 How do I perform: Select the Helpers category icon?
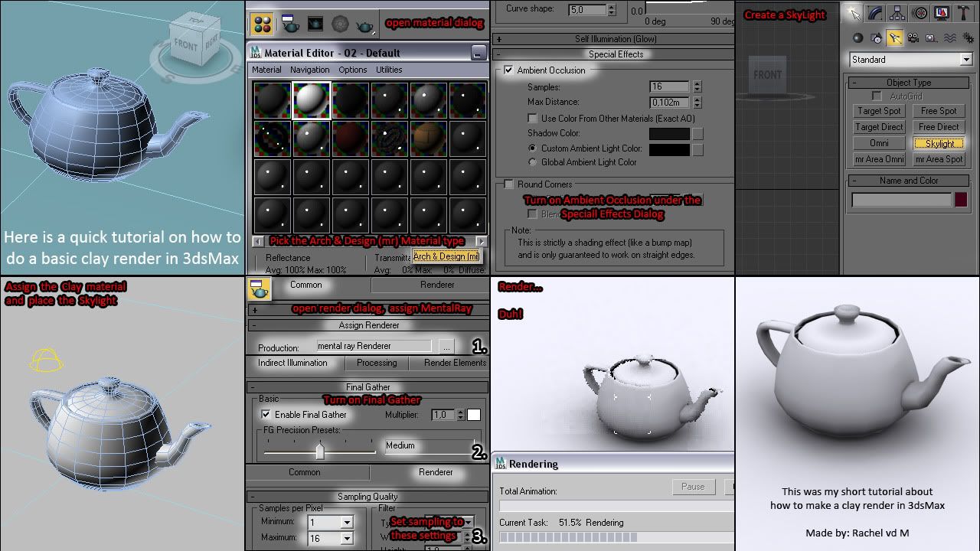coord(931,37)
